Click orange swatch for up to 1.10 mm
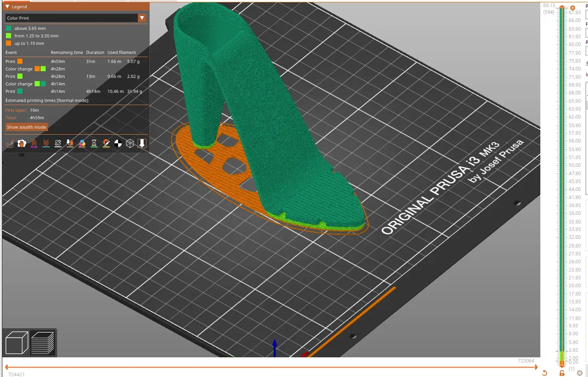588x377 pixels. [x=8, y=43]
